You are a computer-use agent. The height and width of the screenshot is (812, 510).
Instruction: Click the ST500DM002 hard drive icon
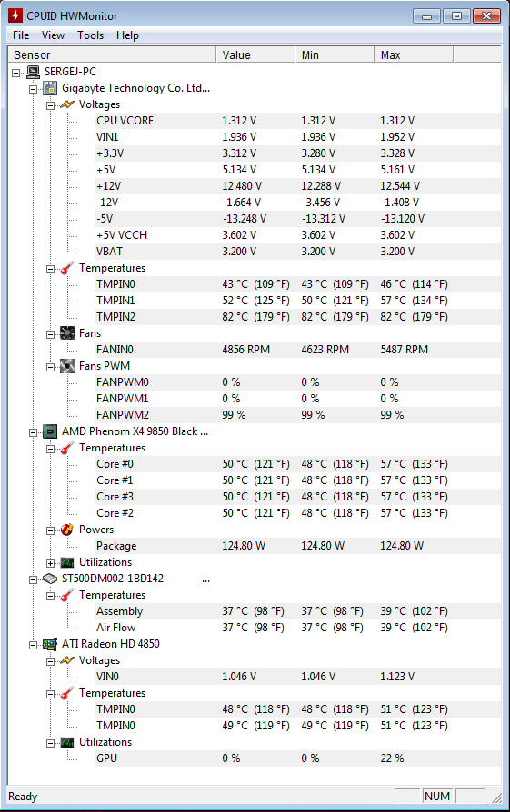pyautogui.click(x=50, y=579)
